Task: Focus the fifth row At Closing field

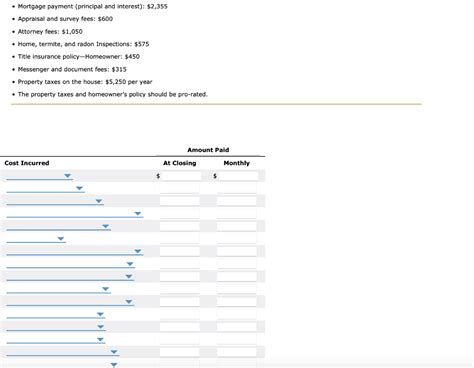Action: (x=180, y=226)
